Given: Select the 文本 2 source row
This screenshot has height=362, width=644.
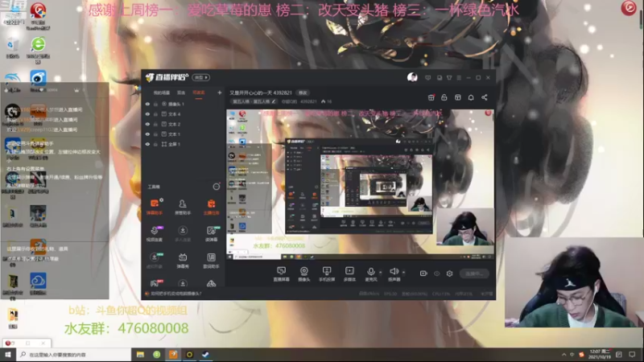Looking at the screenshot, I should point(184,124).
